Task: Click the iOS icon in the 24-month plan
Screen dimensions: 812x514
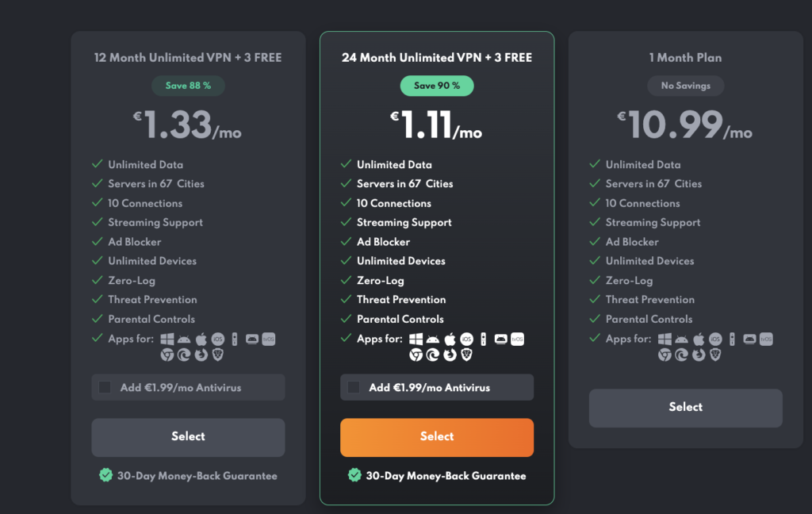Action: (x=466, y=339)
